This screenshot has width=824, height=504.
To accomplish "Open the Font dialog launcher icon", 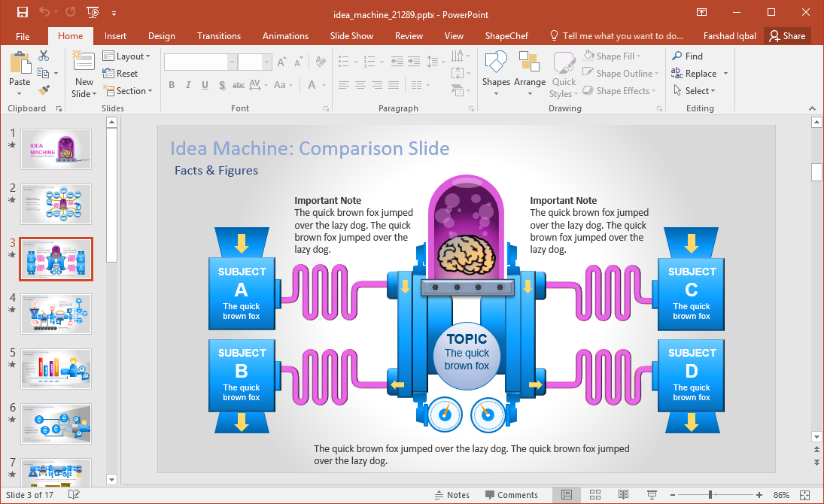I will click(x=326, y=108).
